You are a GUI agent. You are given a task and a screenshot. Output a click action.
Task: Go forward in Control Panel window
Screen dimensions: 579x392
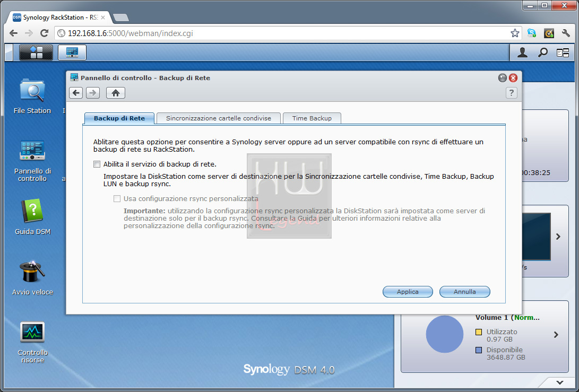(x=93, y=93)
